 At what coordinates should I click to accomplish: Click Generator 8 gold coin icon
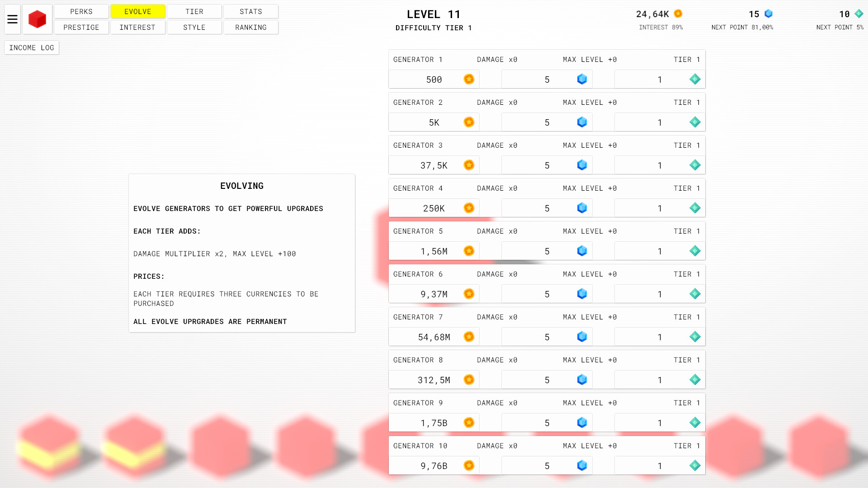point(469,380)
